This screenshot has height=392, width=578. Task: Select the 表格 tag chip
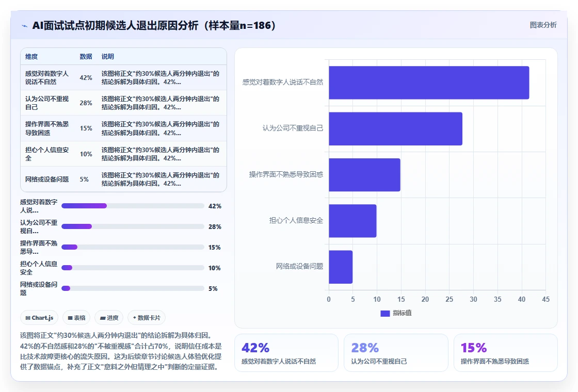(x=77, y=318)
